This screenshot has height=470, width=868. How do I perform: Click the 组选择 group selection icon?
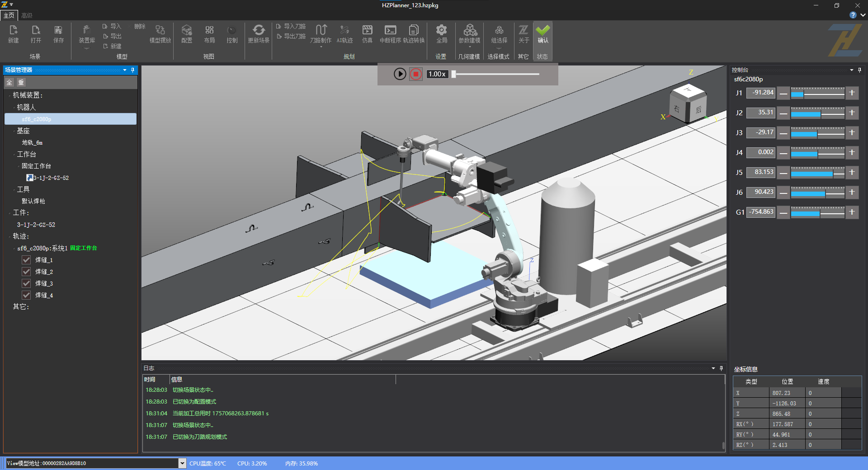[x=499, y=34]
